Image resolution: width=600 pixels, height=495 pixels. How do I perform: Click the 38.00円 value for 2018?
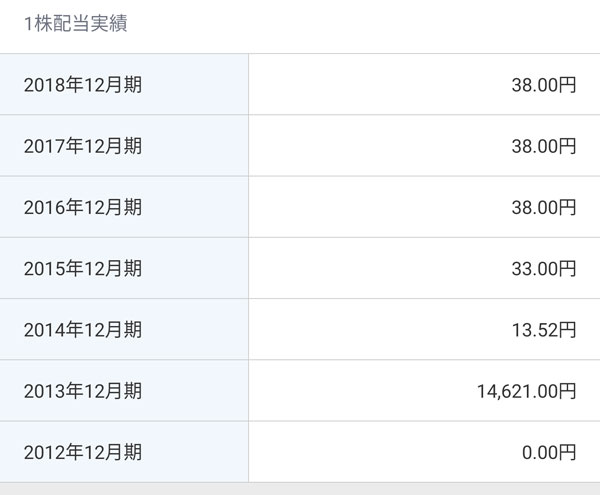tap(543, 85)
